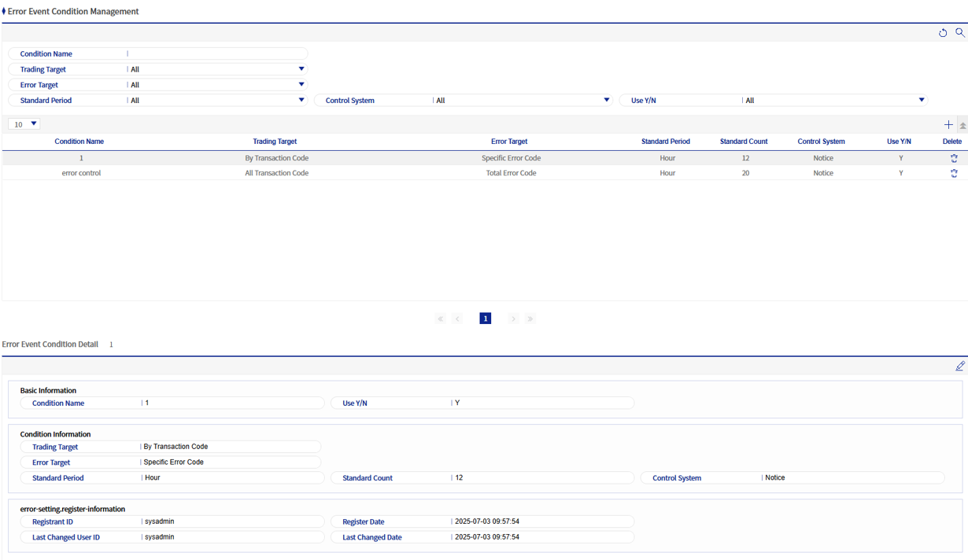The height and width of the screenshot is (560, 968).
Task: Change the rows-per-page dropdown showing 10
Action: pyautogui.click(x=24, y=124)
